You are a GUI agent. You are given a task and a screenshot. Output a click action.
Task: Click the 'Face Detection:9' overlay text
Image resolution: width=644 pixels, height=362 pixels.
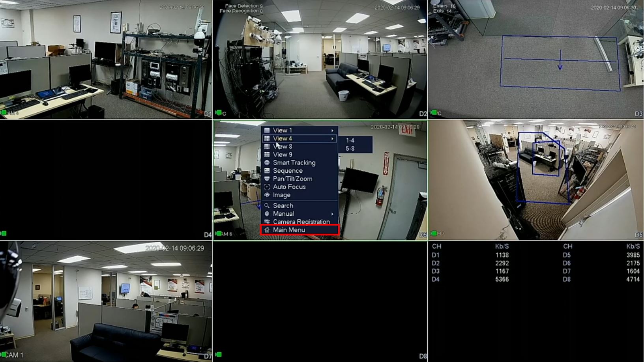(x=243, y=6)
